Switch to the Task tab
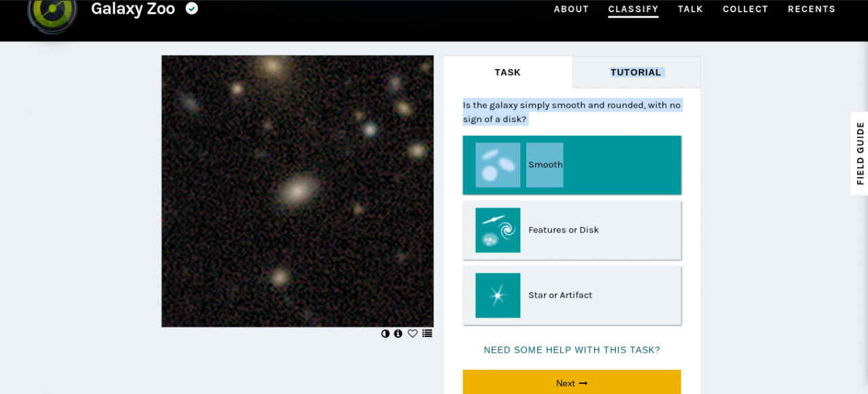868x394 pixels. pyautogui.click(x=508, y=72)
